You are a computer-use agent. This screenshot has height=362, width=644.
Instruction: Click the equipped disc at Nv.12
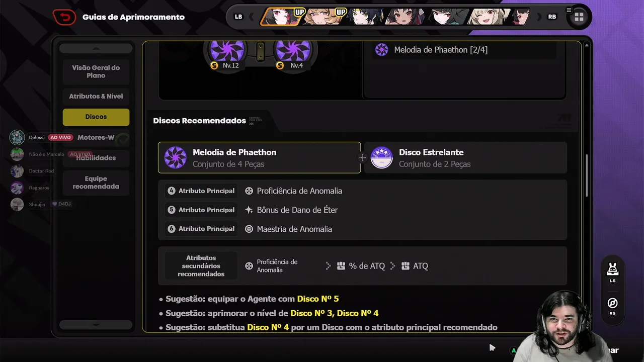227,51
